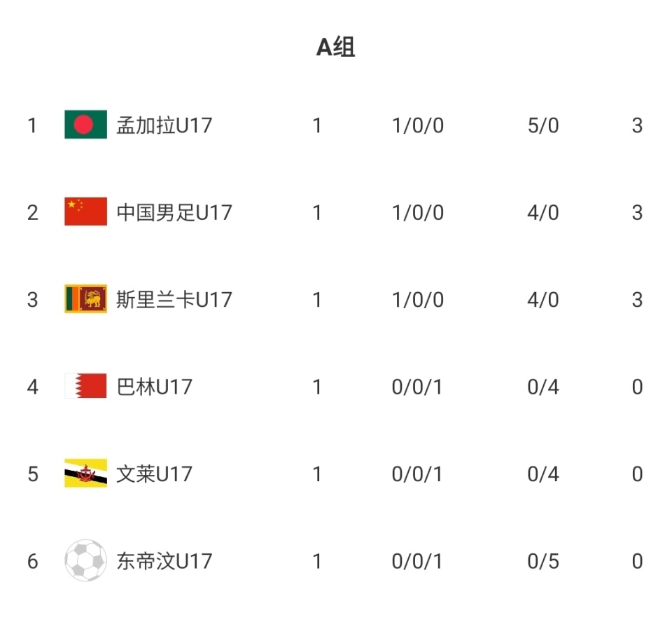Open the 东帝汶U17 team entry
The width and height of the screenshot is (672, 622).
[x=164, y=561]
